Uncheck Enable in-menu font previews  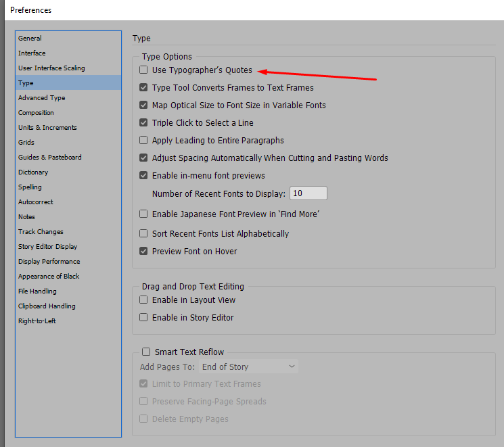(143, 176)
